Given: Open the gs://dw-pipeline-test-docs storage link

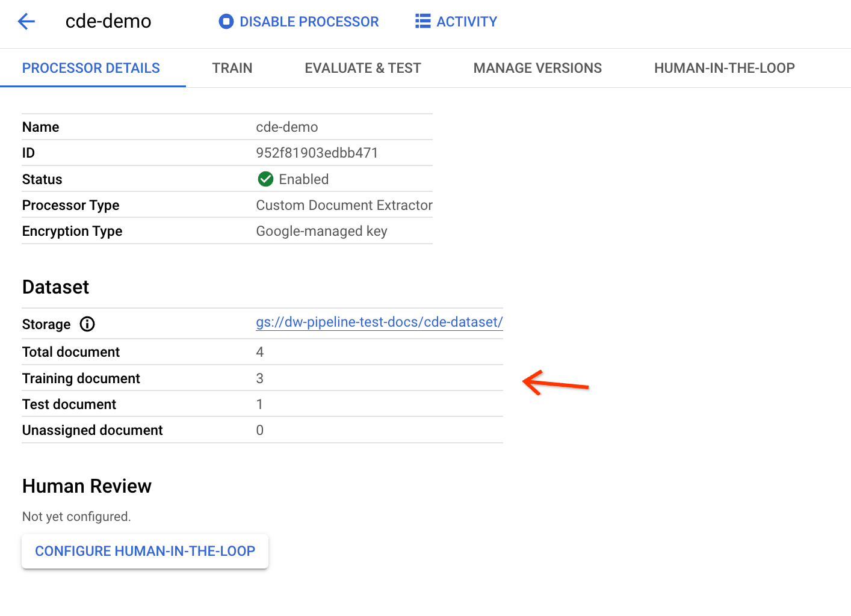Looking at the screenshot, I should [379, 322].
